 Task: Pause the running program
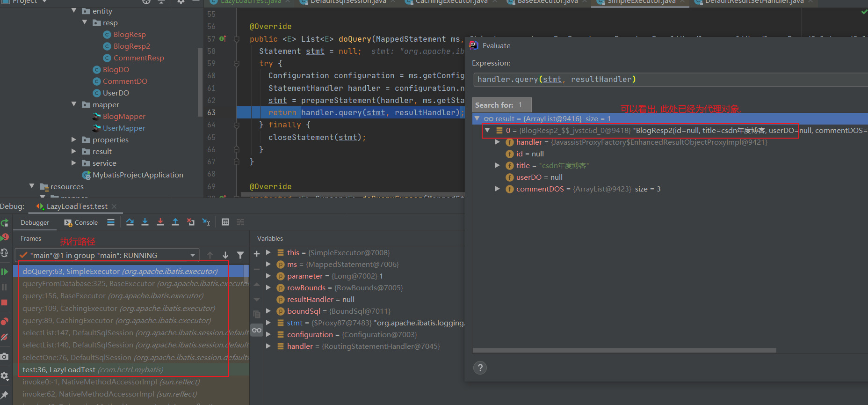pos(5,287)
